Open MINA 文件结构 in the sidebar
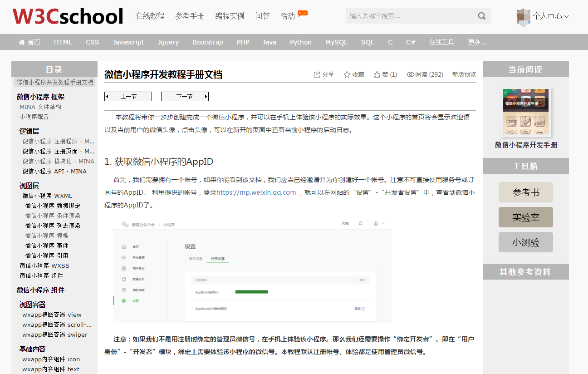The width and height of the screenshot is (588, 374). click(40, 107)
